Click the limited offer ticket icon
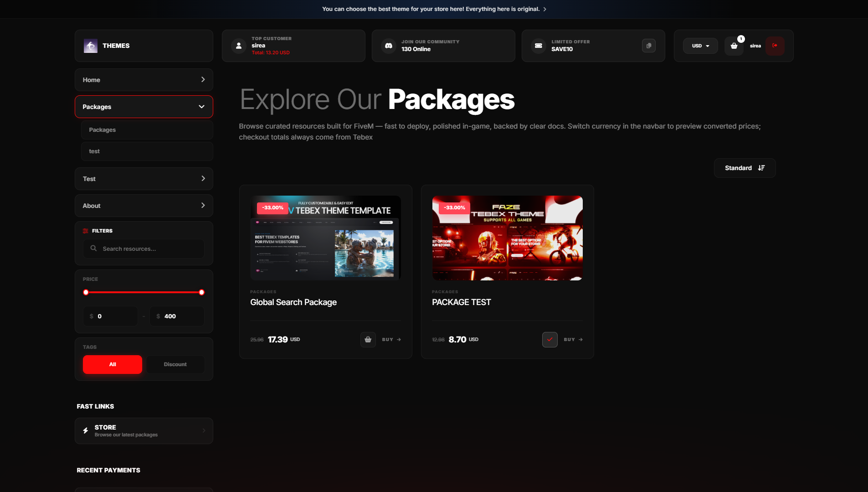This screenshot has height=492, width=868. coord(539,46)
